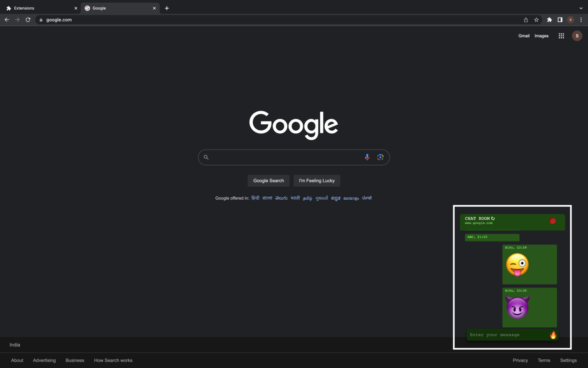Refresh the chat room via header icon
This screenshot has height=368, width=588.
coord(493,218)
